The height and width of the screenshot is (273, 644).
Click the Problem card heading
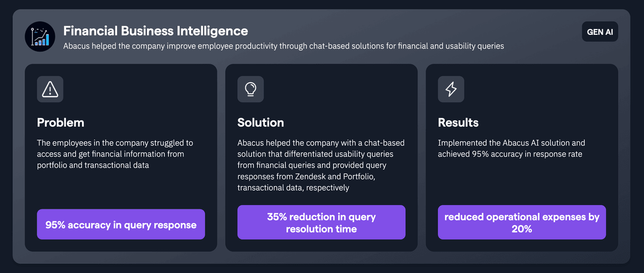coord(61,122)
